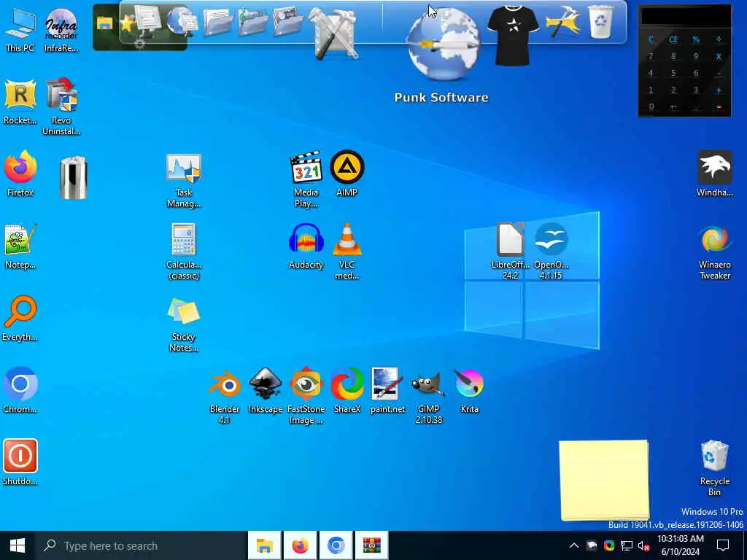Click the muted volume tray icon

coord(643,545)
